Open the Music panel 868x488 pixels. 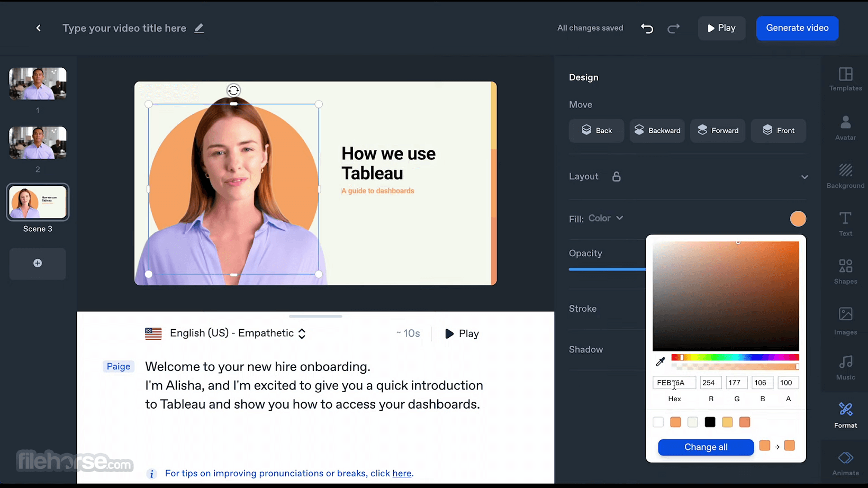845,367
